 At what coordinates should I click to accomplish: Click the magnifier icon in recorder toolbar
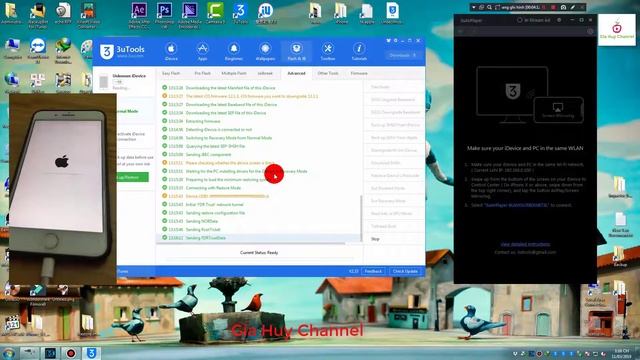point(489,7)
